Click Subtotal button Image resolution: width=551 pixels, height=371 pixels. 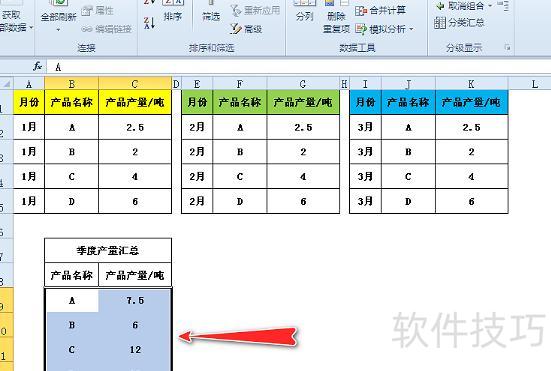[x=460, y=23]
